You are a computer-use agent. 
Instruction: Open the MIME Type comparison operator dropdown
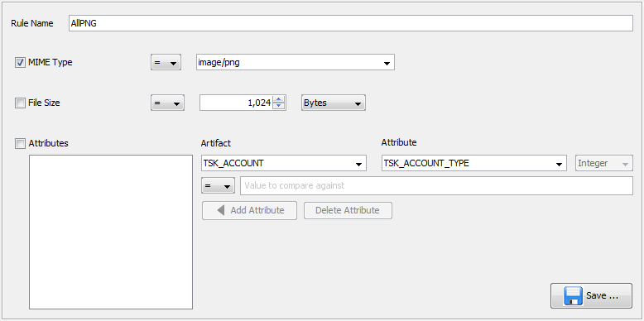point(166,63)
